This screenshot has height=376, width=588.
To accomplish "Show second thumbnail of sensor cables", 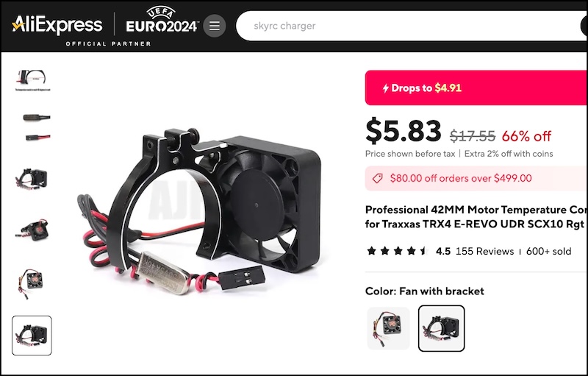I will coord(36,127).
